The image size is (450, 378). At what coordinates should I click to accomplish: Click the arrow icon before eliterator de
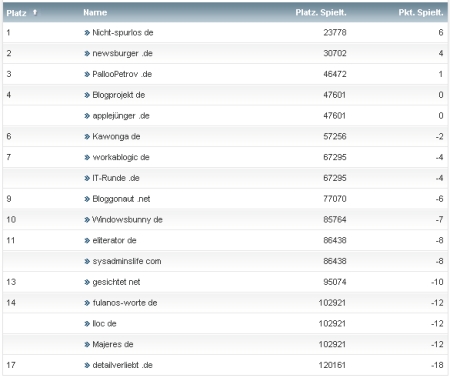pyautogui.click(x=87, y=240)
